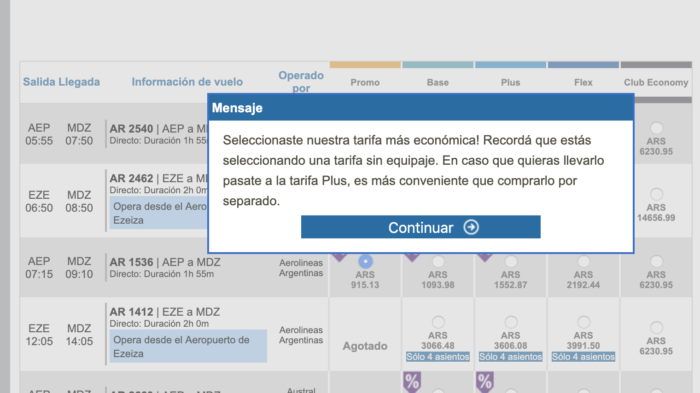Click the purple percent discount icon under Plus
The image size is (700, 393).
[x=485, y=382]
